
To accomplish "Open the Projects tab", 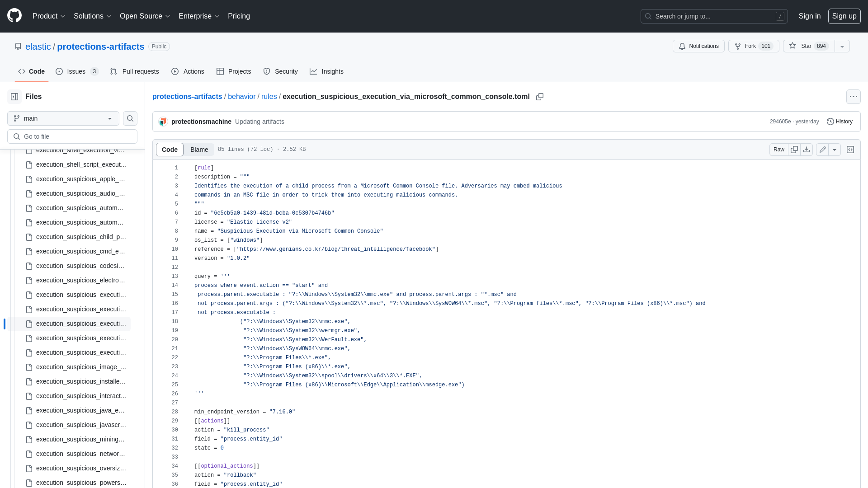I will pos(234,71).
